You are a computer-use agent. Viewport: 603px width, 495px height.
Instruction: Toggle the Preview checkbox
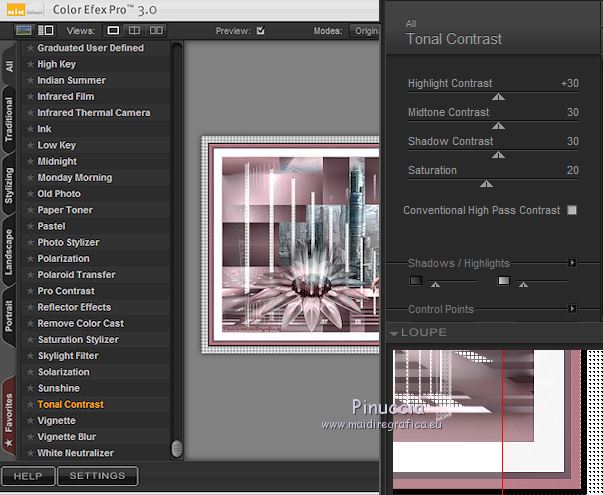pos(261,31)
